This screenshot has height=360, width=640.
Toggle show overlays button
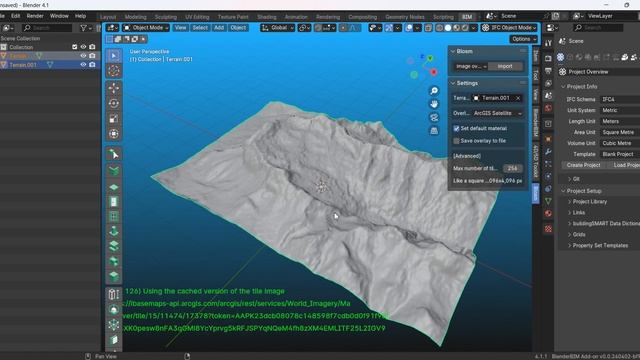point(409,28)
